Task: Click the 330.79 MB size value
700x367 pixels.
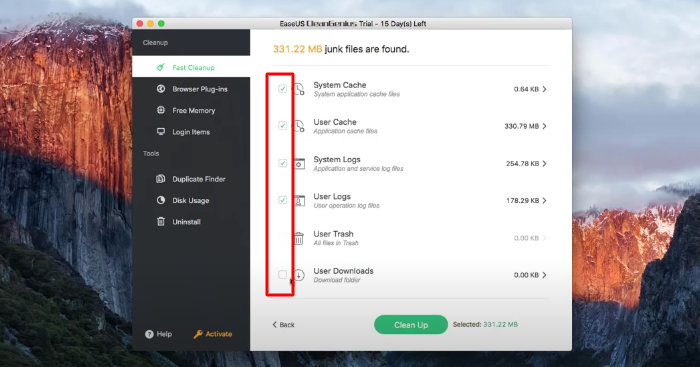Action: point(521,126)
